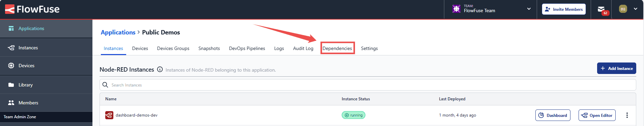Screen dimensions: 644x126
Task: Click the Team Admin Zone label
Action: (20, 117)
